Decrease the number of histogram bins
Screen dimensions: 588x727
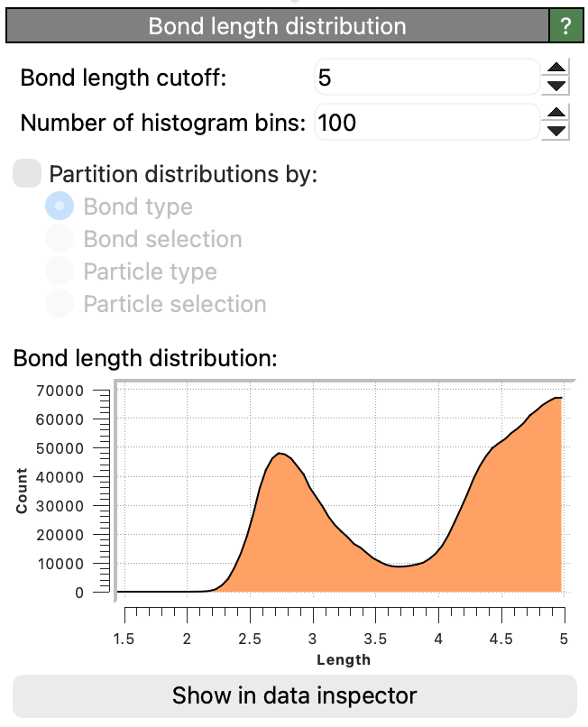pyautogui.click(x=557, y=131)
